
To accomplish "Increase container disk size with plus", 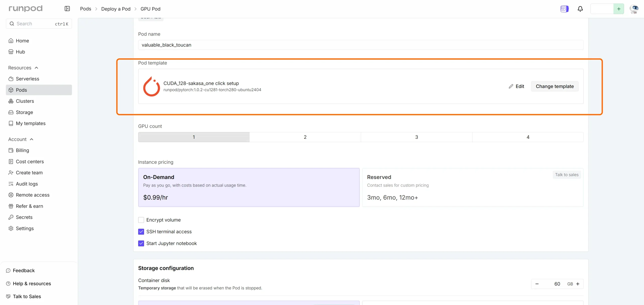I will coord(578,284).
